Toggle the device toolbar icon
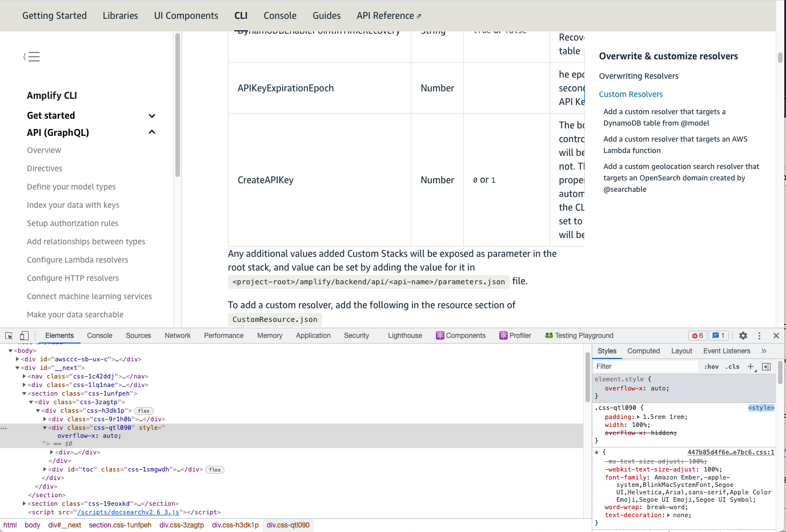 [x=23, y=336]
